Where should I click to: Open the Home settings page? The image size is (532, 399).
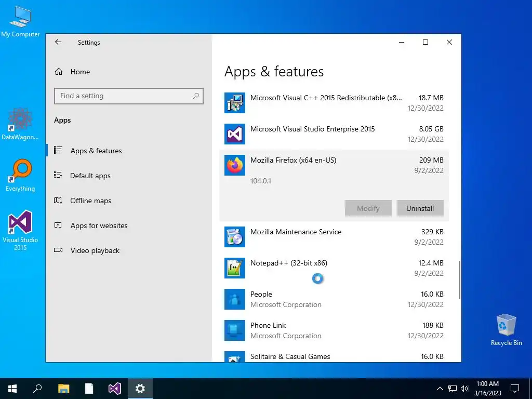pyautogui.click(x=80, y=72)
